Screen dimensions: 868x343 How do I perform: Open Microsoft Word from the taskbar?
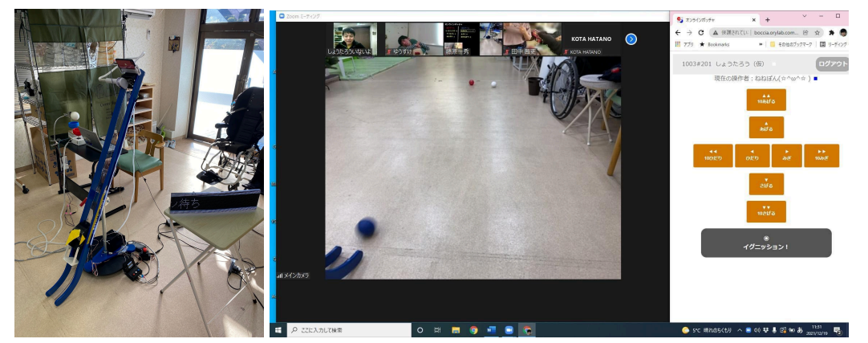coord(491,329)
